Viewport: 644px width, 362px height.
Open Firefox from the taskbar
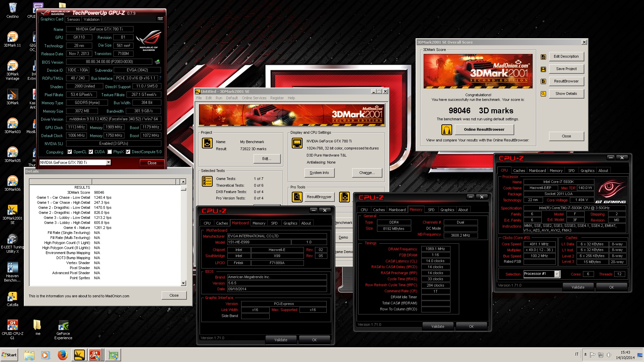click(x=62, y=355)
